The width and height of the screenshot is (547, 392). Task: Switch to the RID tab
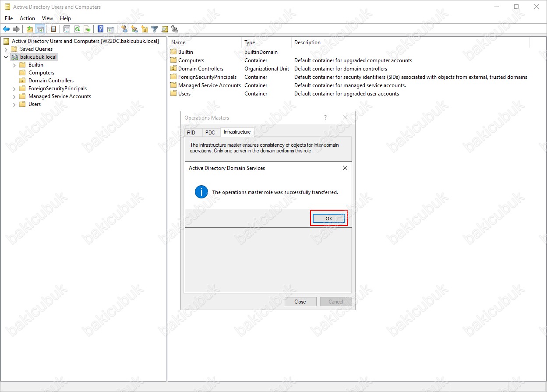click(x=191, y=132)
